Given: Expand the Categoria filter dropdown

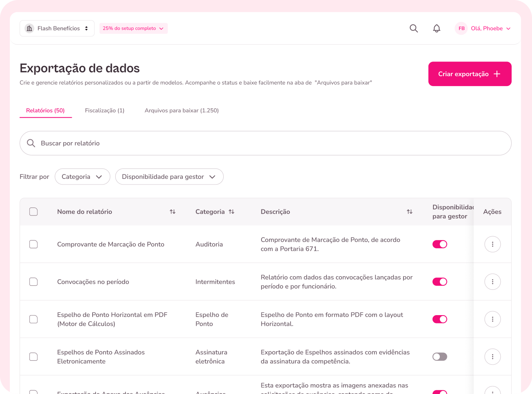Looking at the screenshot, I should click(x=82, y=177).
